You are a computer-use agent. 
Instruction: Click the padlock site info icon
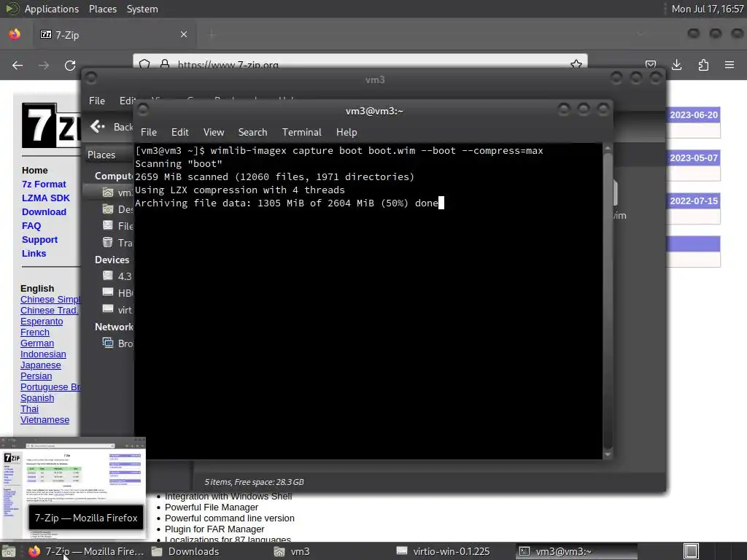164,64
